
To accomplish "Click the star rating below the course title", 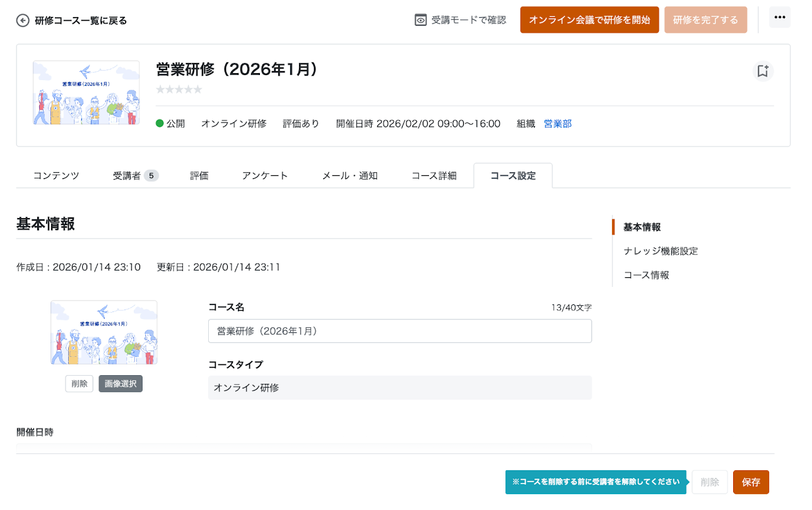I will (179, 90).
